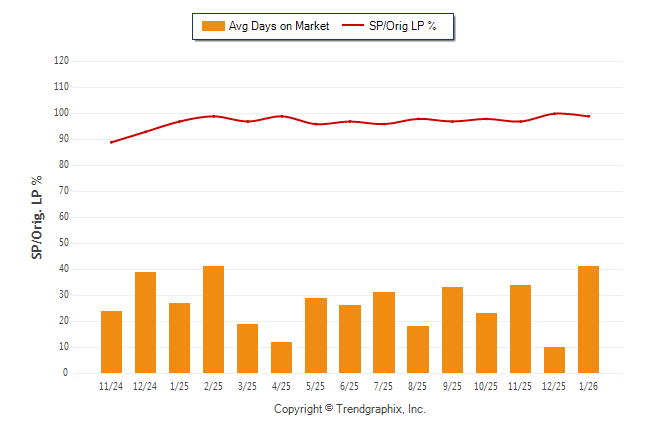Viewport: 646px width, 434px height.
Task: Click the Copyright Trendgraphix, Inc. text
Action: (x=350, y=409)
